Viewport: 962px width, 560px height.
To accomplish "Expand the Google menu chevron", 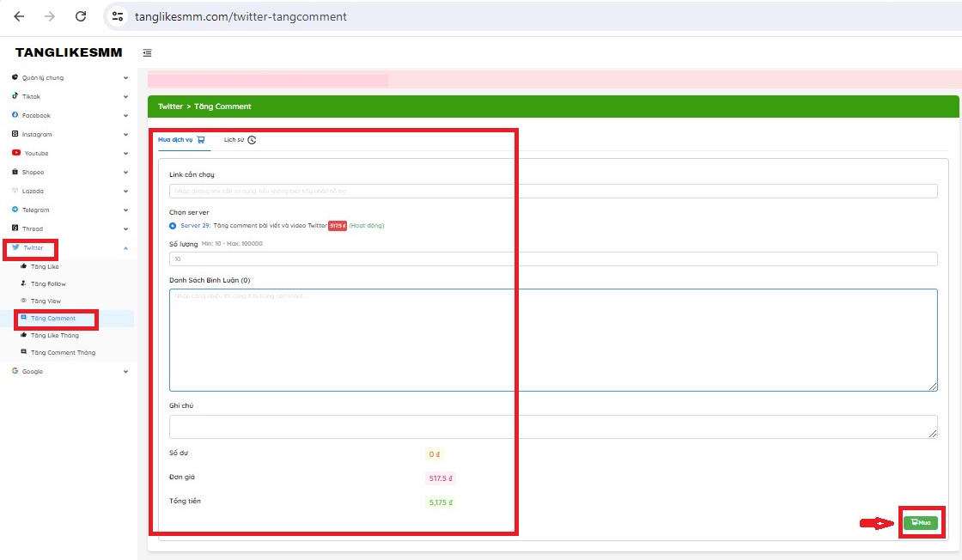I will pos(125,372).
